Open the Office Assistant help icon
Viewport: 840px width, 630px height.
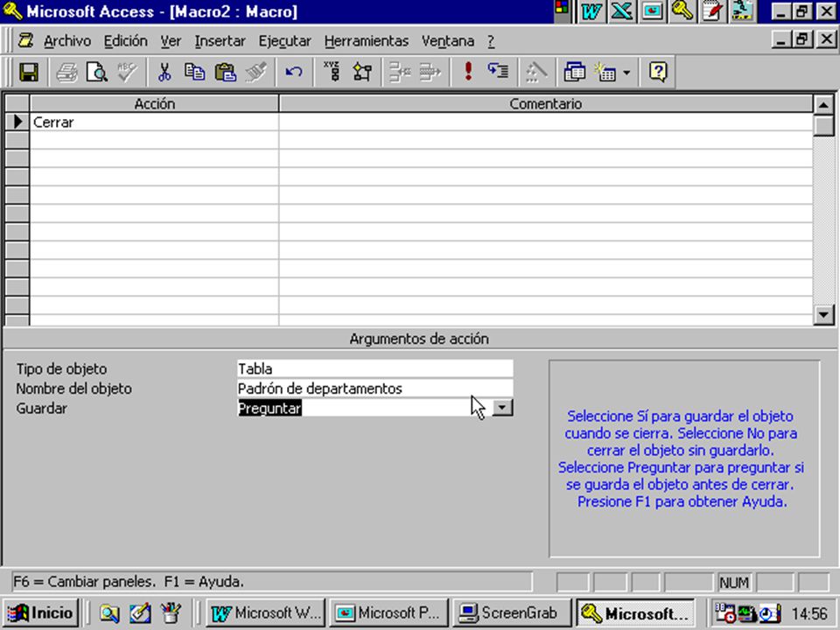[658, 72]
